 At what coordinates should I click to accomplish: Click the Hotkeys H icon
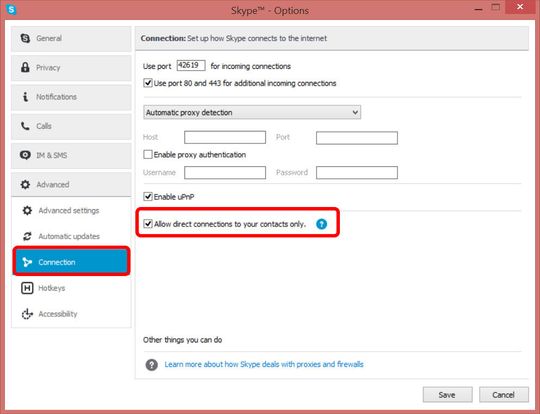(27, 288)
